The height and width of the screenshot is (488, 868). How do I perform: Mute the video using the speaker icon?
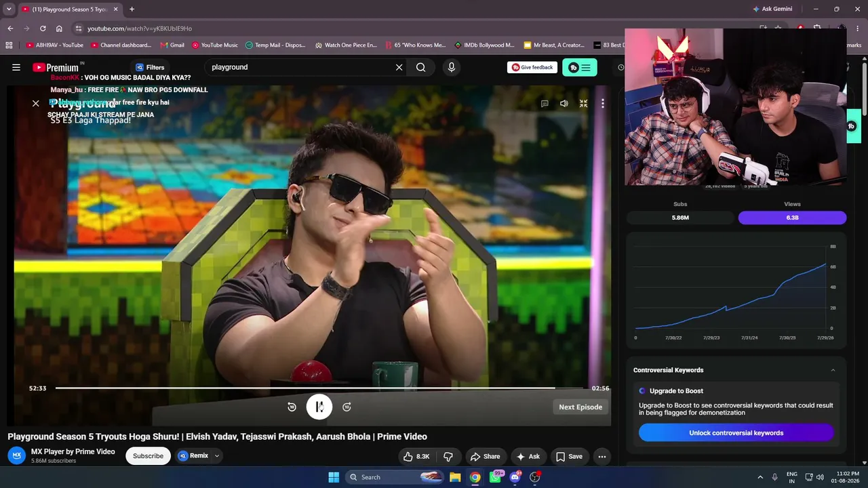click(564, 104)
